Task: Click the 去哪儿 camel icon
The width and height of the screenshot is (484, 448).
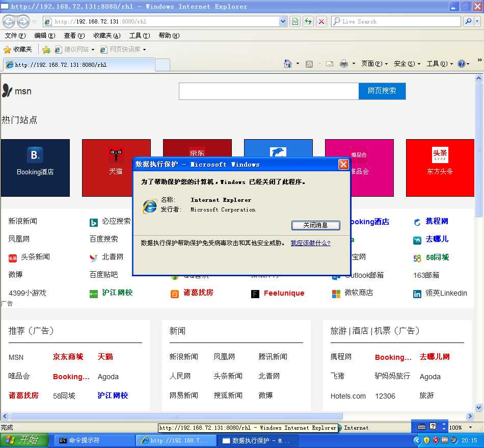Action: 417,240
